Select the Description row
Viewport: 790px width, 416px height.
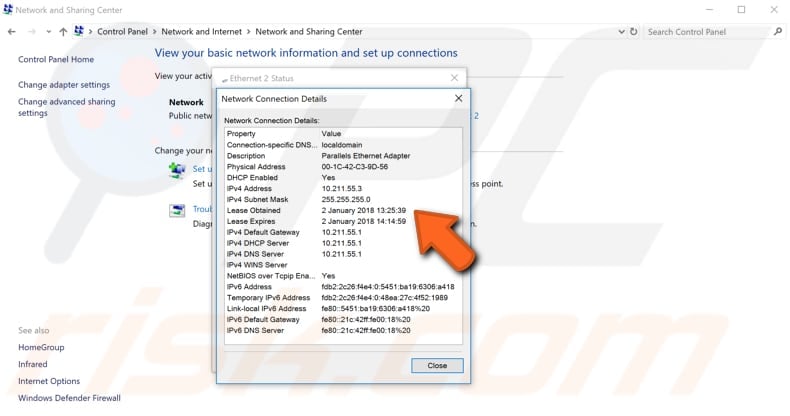point(343,156)
